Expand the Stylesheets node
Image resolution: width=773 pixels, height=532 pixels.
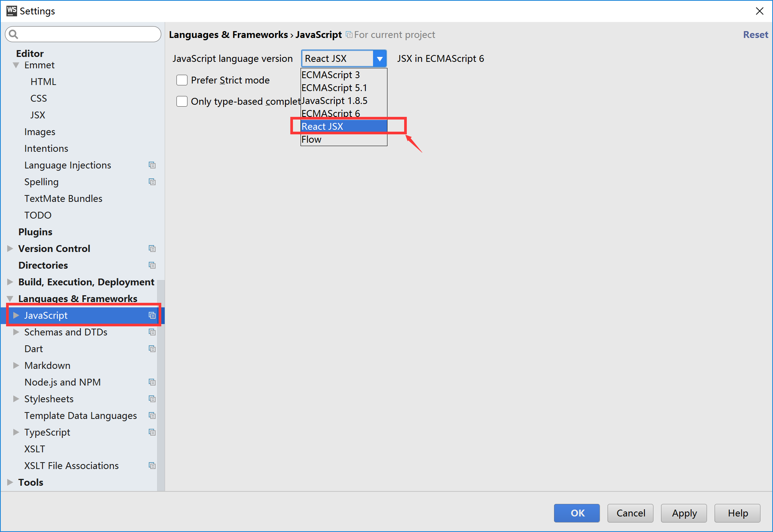[16, 399]
